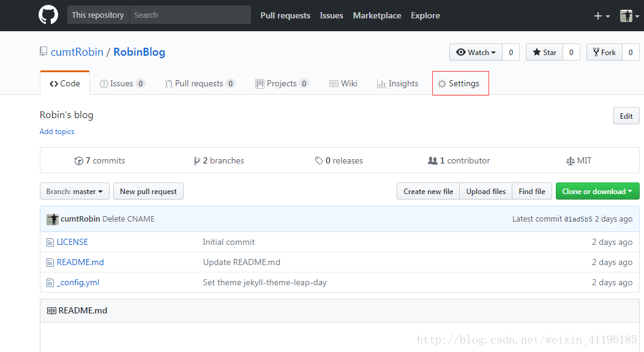Open the cumtRobin owner profile link

pyautogui.click(x=77, y=52)
